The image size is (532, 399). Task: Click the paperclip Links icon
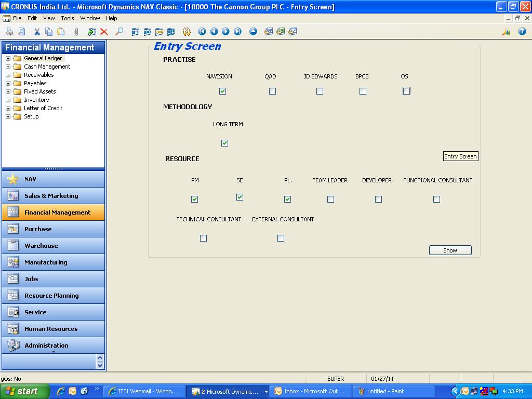[76, 32]
